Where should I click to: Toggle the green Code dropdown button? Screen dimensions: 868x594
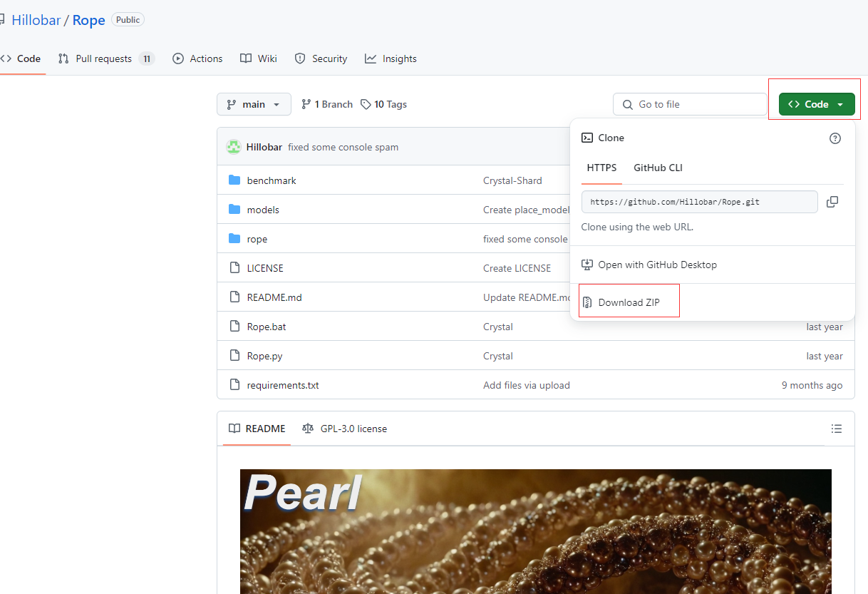click(x=816, y=104)
